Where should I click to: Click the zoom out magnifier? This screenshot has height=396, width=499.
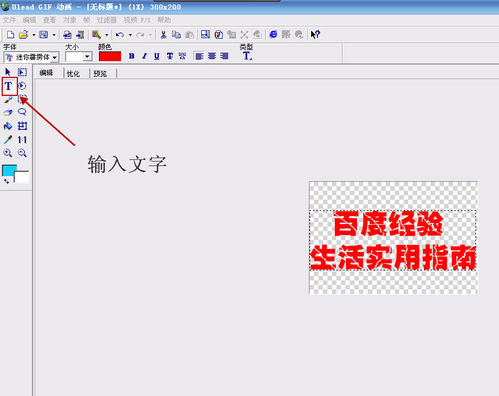22,153
